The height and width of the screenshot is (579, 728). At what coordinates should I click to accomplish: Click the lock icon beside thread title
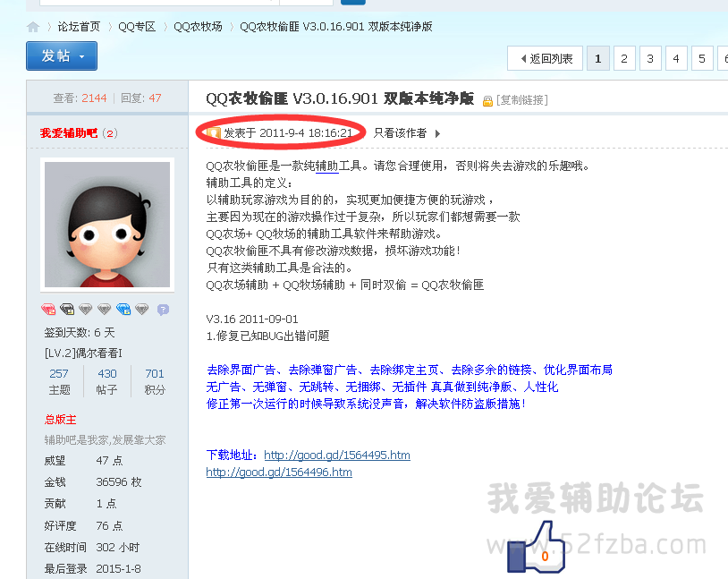click(487, 101)
